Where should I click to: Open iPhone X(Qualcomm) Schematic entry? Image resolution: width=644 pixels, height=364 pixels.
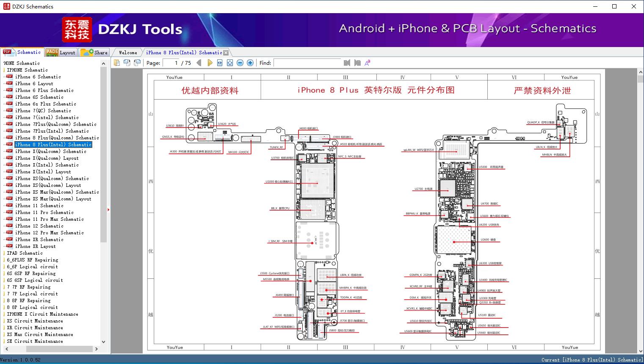tap(50, 151)
